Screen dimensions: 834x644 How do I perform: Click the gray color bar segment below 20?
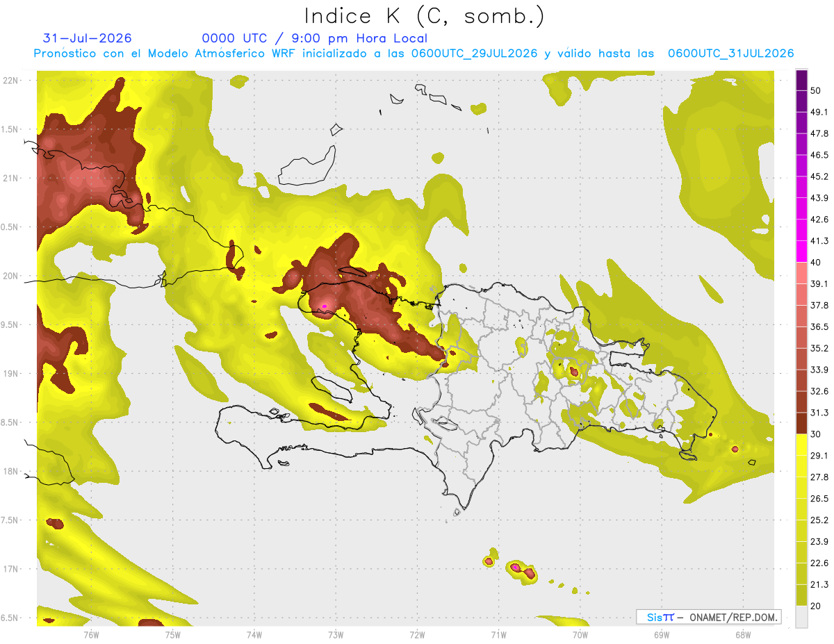pos(801,616)
